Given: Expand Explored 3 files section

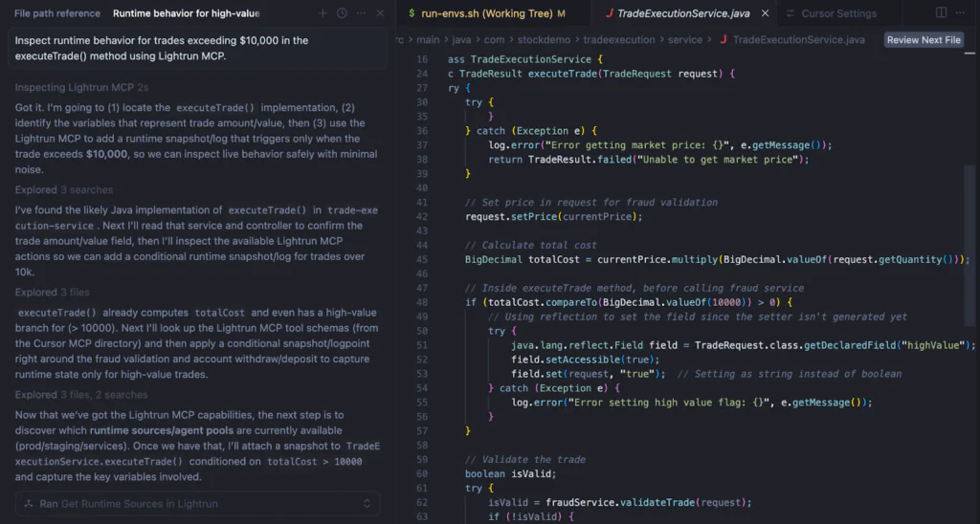Looking at the screenshot, I should pos(52,293).
